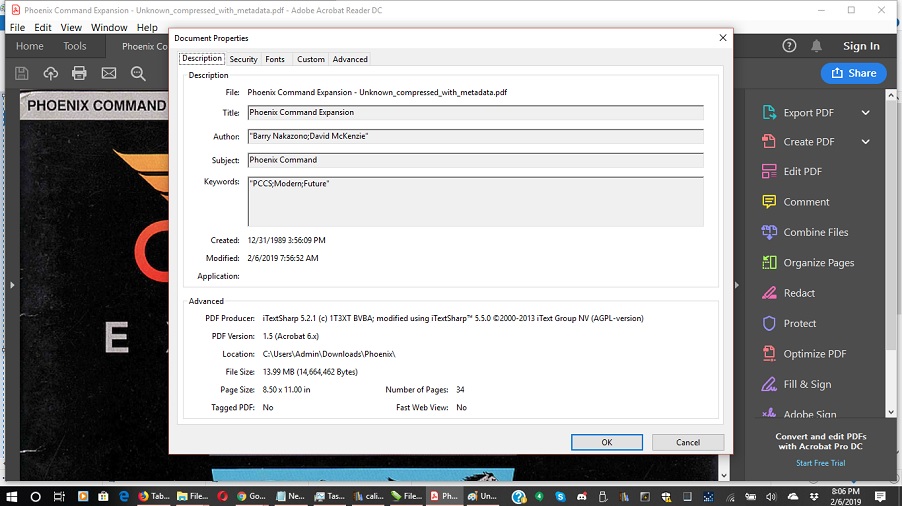Open Skype from the system tray
Image resolution: width=902 pixels, height=506 pixels.
pos(560,496)
